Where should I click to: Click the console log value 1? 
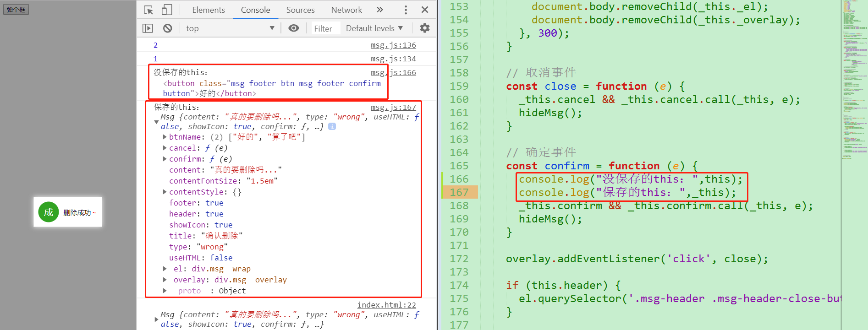coord(155,59)
